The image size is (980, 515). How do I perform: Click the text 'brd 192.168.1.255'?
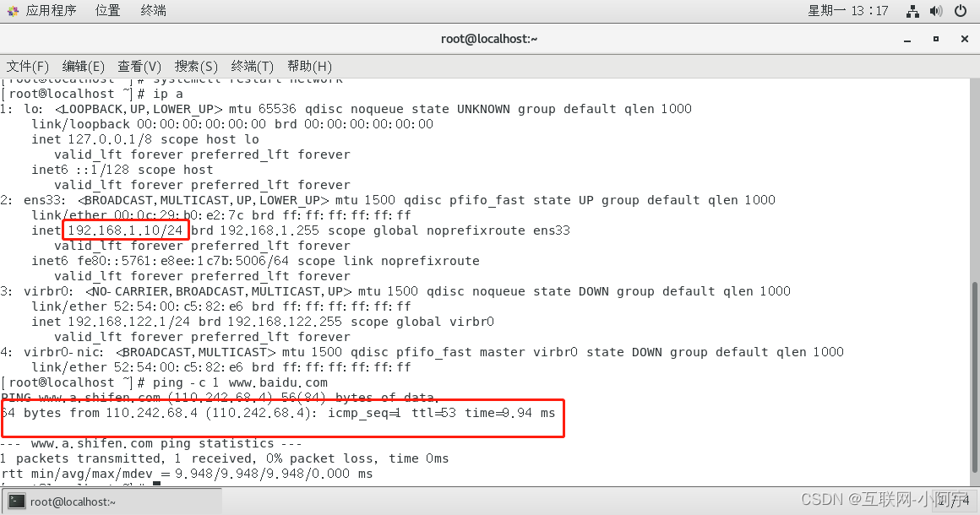[255, 230]
